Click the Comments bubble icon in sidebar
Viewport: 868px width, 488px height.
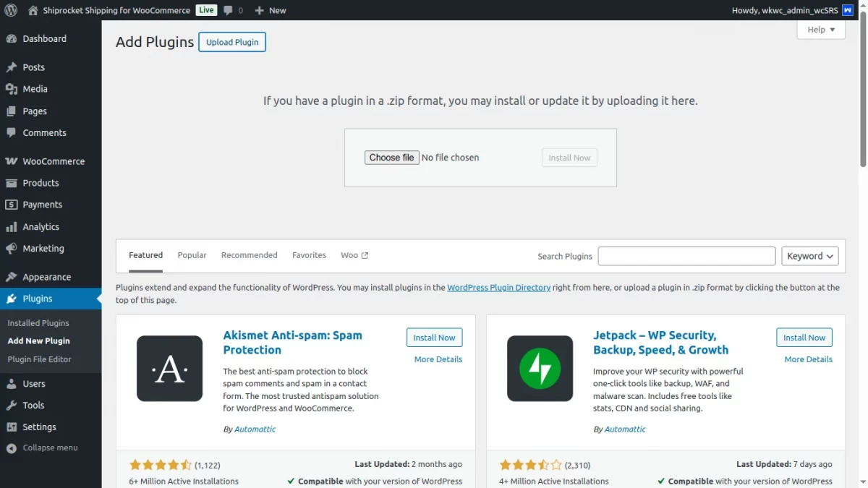click(x=12, y=133)
